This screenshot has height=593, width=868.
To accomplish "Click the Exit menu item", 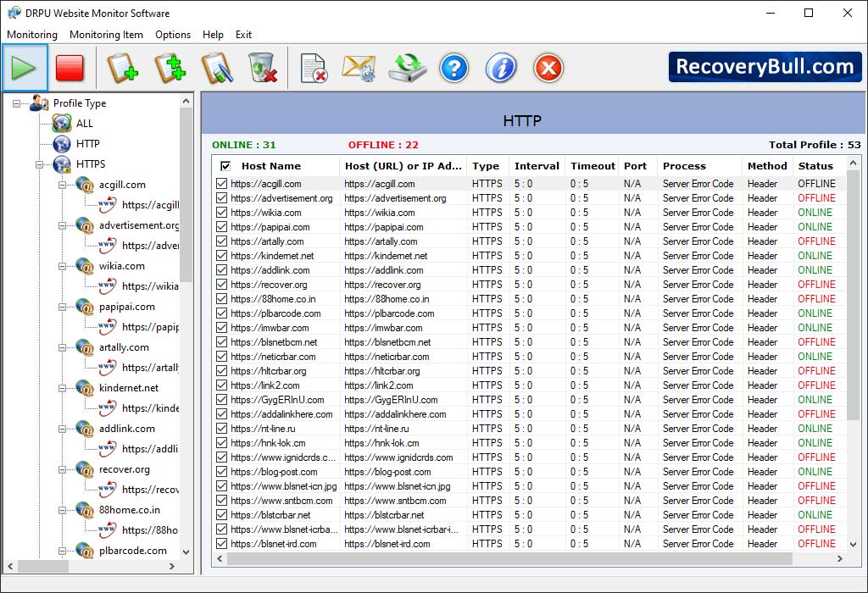I will point(243,34).
